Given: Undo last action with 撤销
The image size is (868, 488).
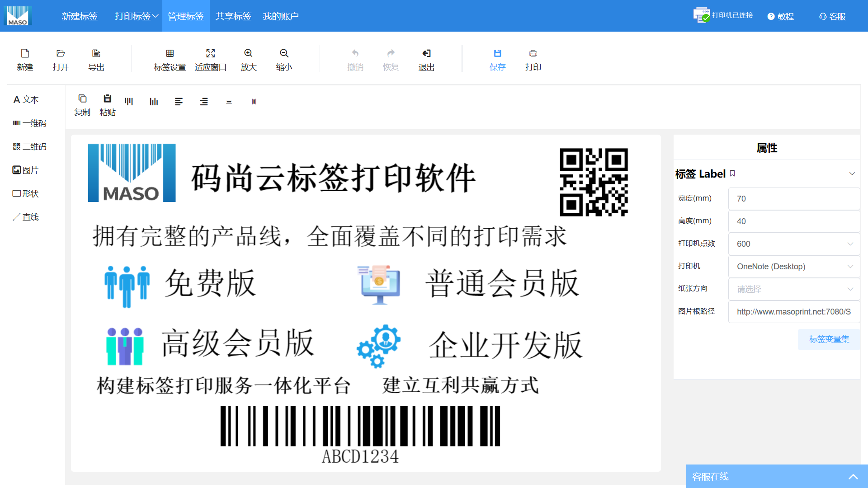Looking at the screenshot, I should 355,60.
